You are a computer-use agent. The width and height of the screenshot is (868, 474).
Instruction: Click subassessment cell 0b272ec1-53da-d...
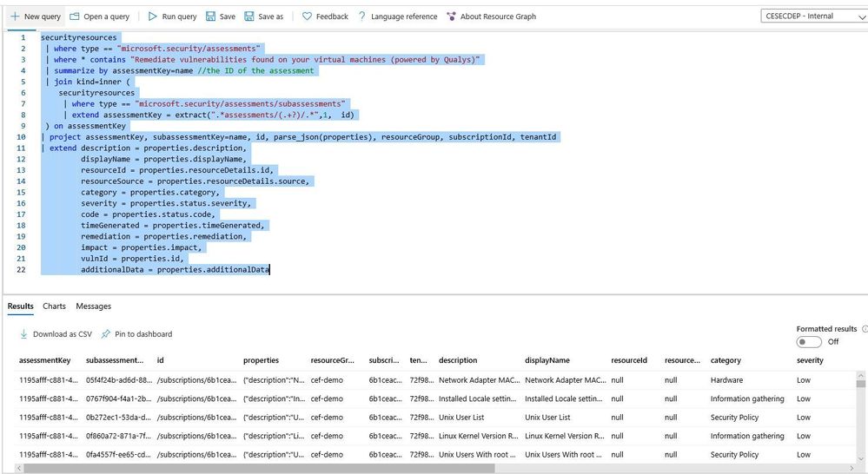pos(118,418)
